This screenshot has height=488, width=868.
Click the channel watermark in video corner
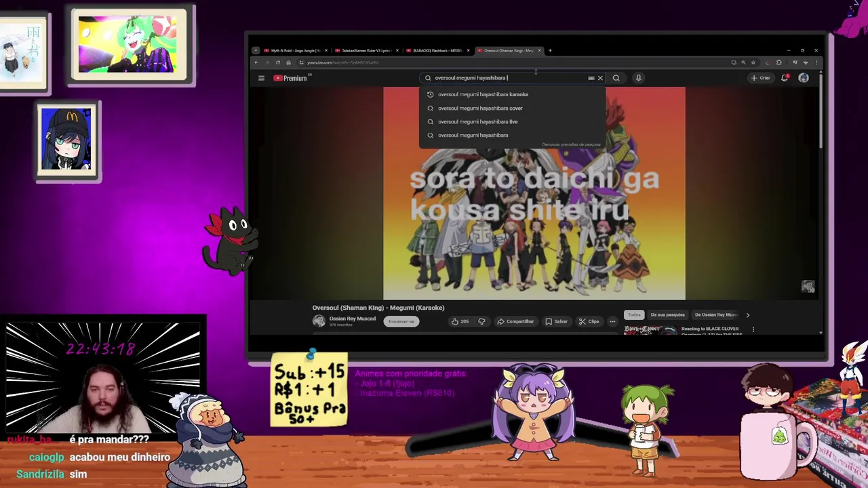pyautogui.click(x=808, y=287)
